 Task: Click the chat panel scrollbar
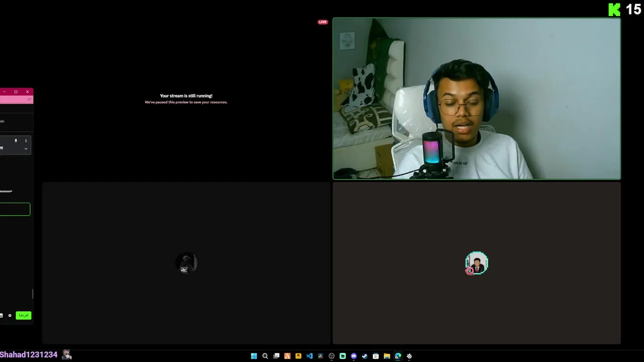[33, 293]
